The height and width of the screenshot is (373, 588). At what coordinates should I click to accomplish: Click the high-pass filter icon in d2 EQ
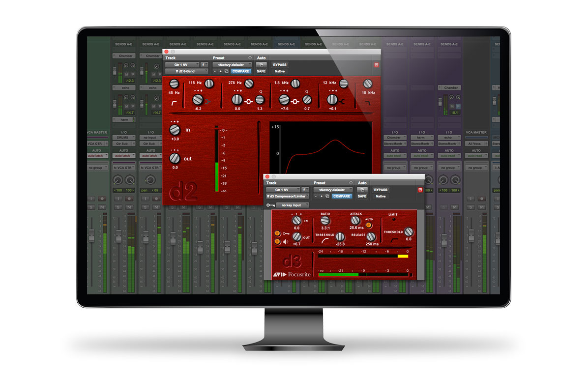174,103
